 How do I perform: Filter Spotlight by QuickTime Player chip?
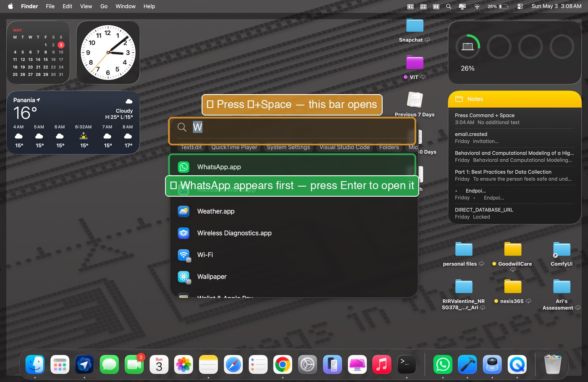[x=234, y=147]
